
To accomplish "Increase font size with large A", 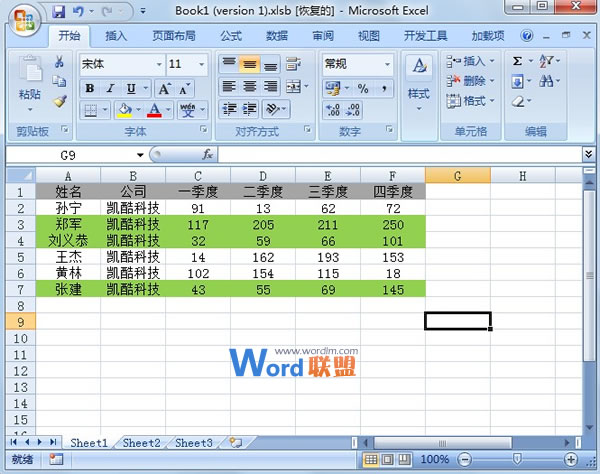I will point(165,89).
